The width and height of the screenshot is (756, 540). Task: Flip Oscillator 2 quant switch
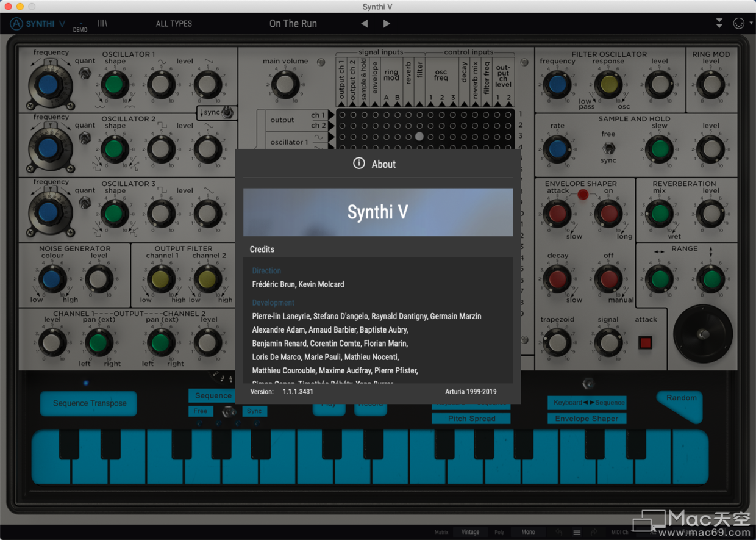pyautogui.click(x=85, y=139)
